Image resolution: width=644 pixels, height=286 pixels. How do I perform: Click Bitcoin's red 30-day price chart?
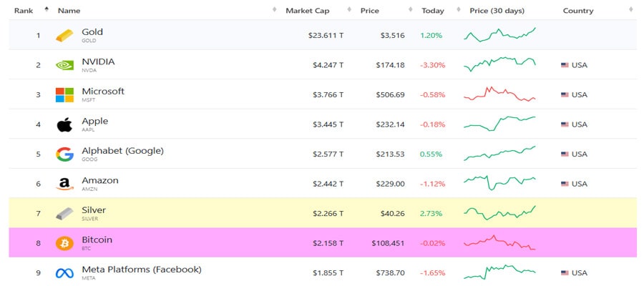click(500, 242)
